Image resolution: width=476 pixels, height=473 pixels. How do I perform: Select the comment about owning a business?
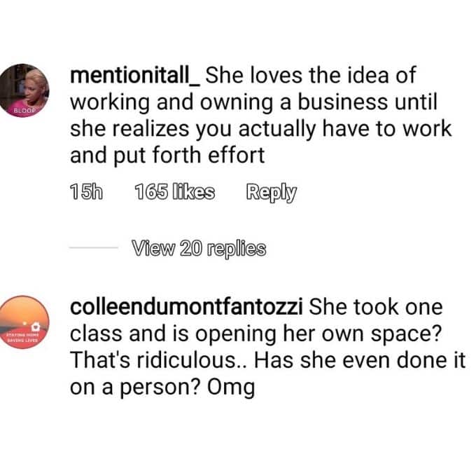tap(261, 116)
